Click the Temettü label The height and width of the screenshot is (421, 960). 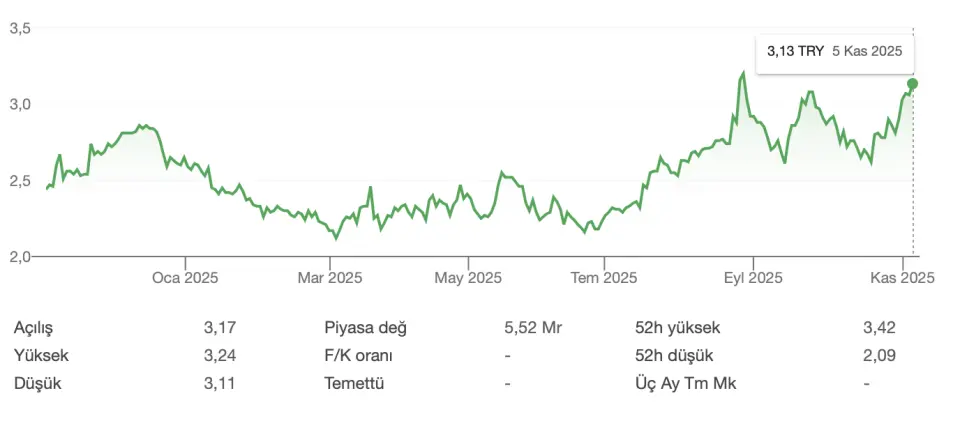click(x=354, y=383)
